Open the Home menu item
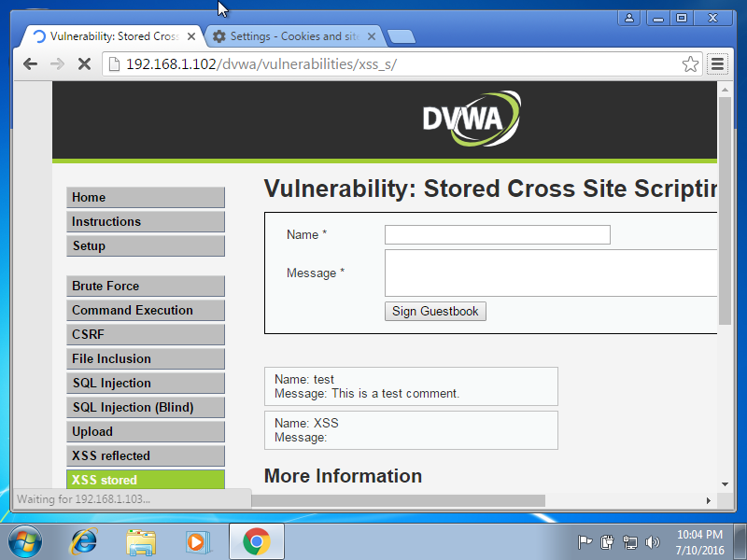747x560 pixels. 146,197
